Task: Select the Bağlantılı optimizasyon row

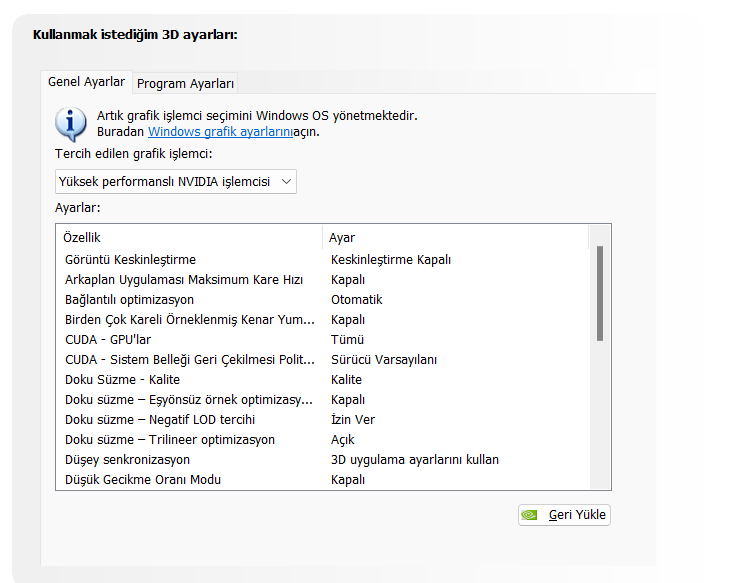Action: (x=324, y=300)
